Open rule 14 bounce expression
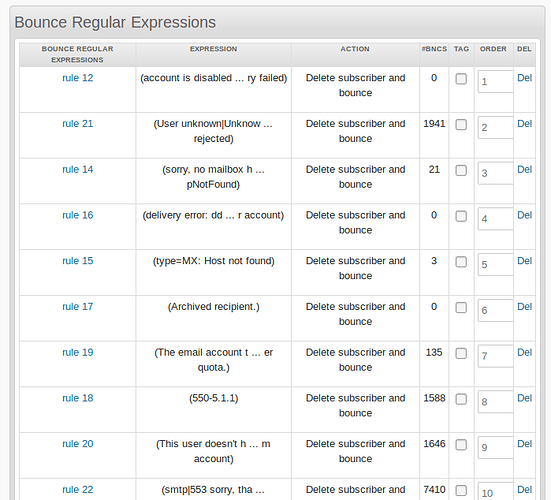The height and width of the screenshot is (500, 551). pyautogui.click(x=78, y=169)
